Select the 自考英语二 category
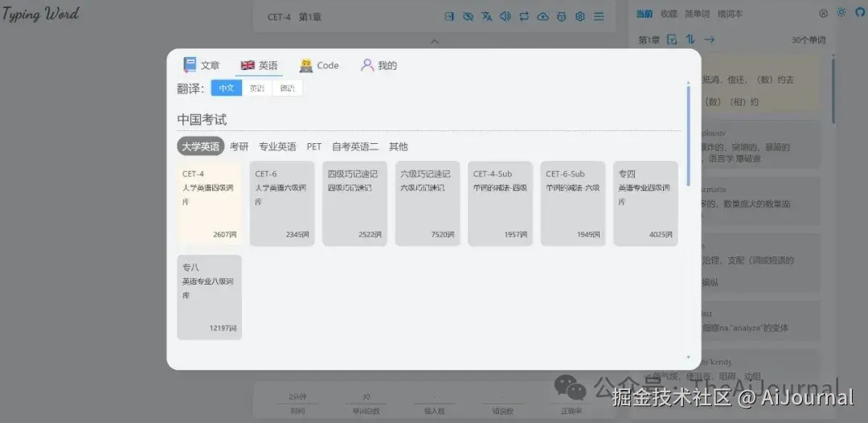Viewport: 868px width, 423px height. [355, 146]
